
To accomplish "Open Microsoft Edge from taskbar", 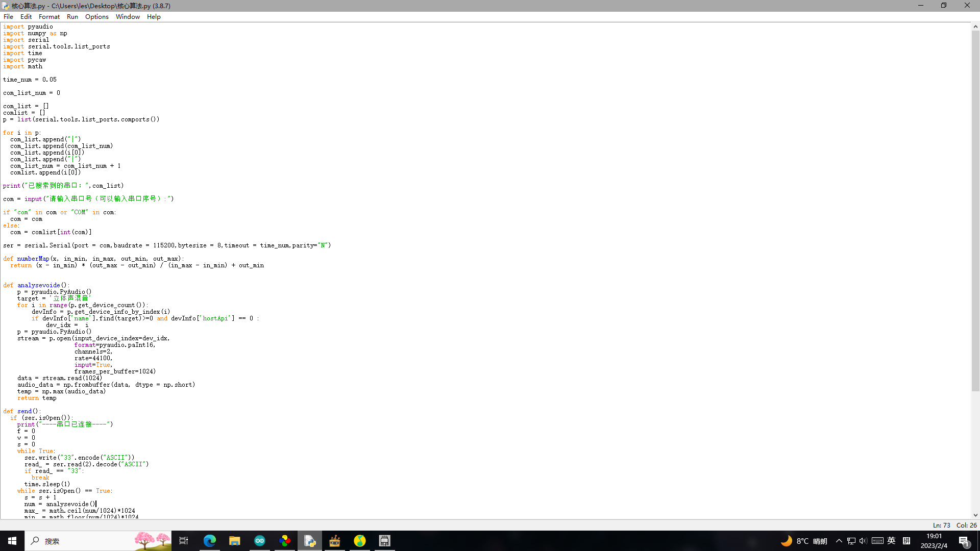I will [x=209, y=541].
